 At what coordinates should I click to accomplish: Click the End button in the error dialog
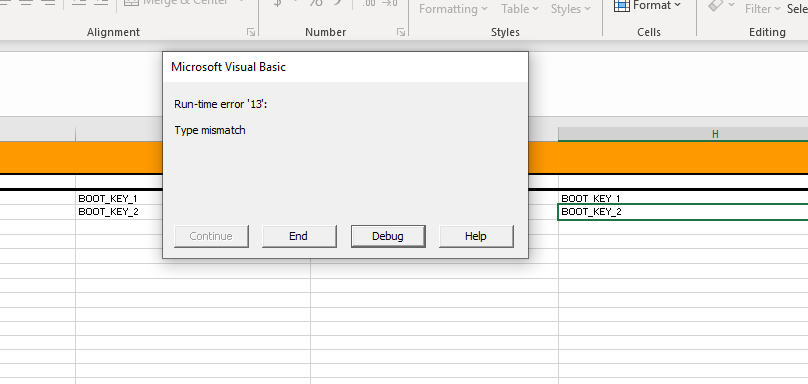point(299,236)
